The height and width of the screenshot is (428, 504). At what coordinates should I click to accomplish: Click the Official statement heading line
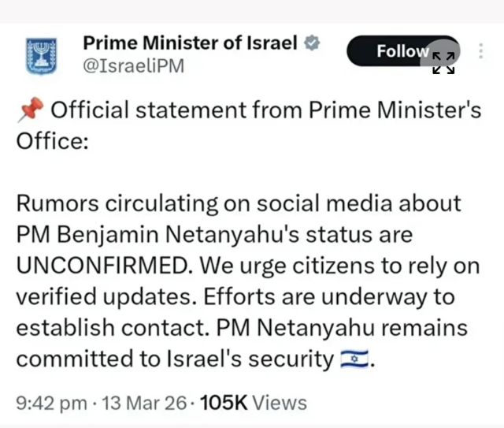pos(266,110)
